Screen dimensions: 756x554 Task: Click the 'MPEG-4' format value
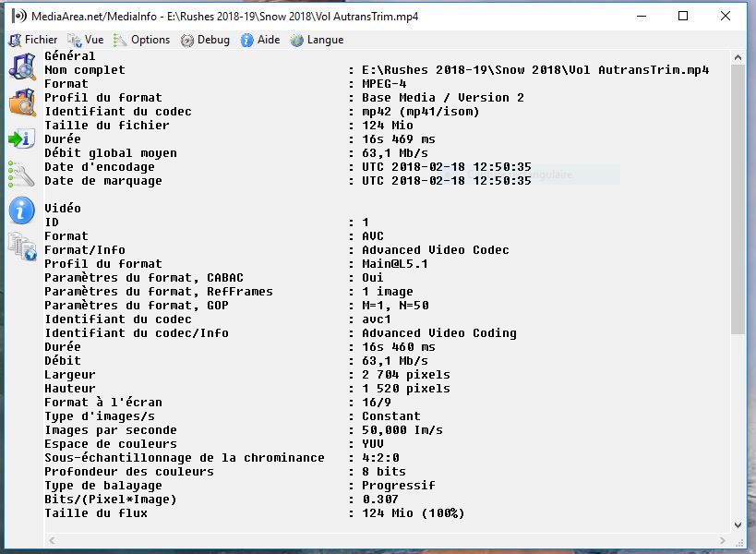pos(384,84)
